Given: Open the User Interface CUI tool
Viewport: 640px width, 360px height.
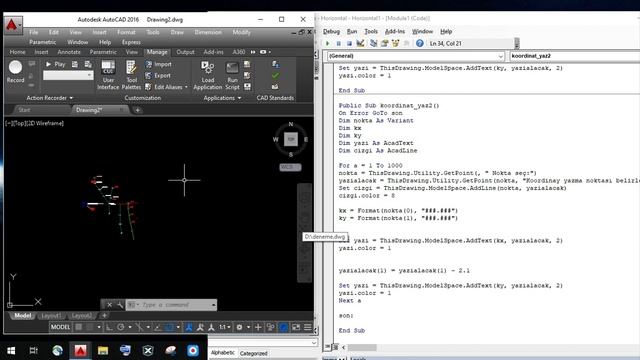Looking at the screenshot, I should pos(108,75).
